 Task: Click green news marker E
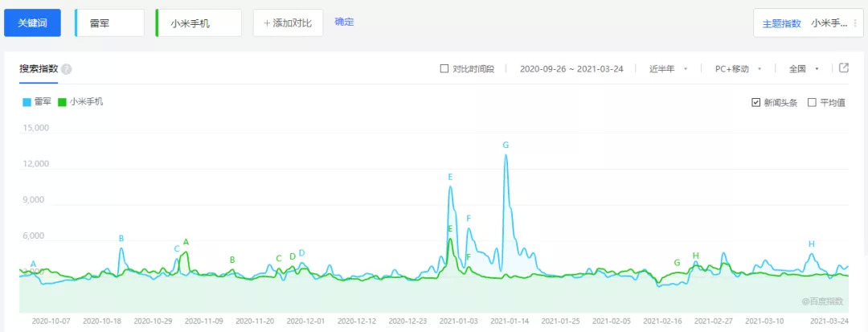click(x=451, y=228)
